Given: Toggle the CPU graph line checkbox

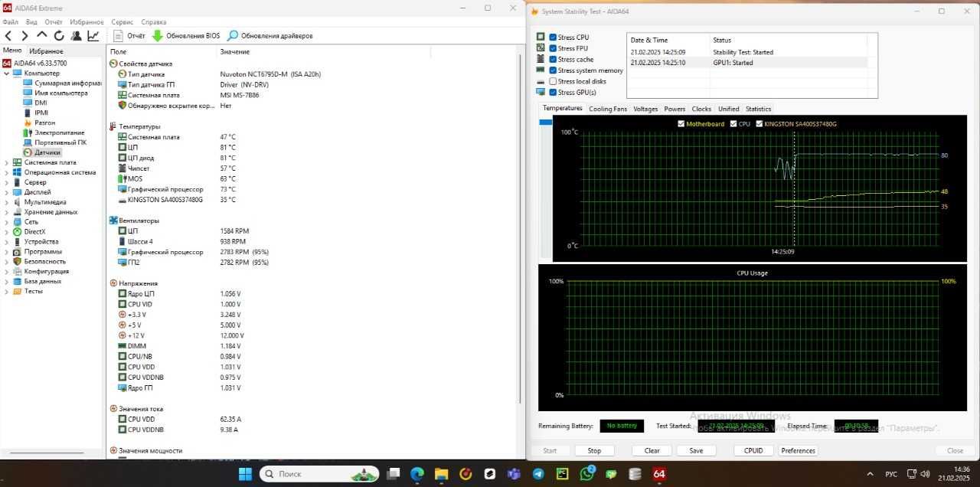Looking at the screenshot, I should (x=733, y=123).
